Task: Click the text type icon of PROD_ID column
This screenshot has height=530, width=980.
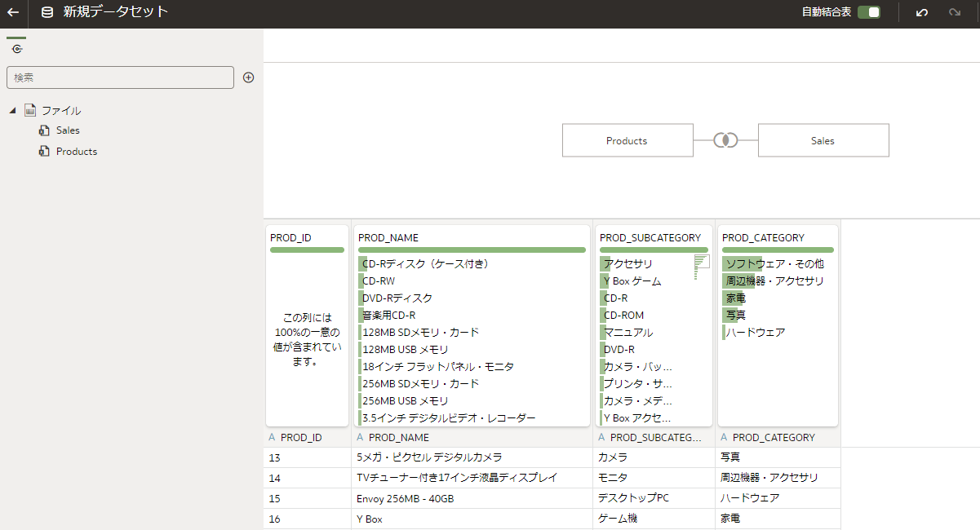Action: pyautogui.click(x=273, y=438)
